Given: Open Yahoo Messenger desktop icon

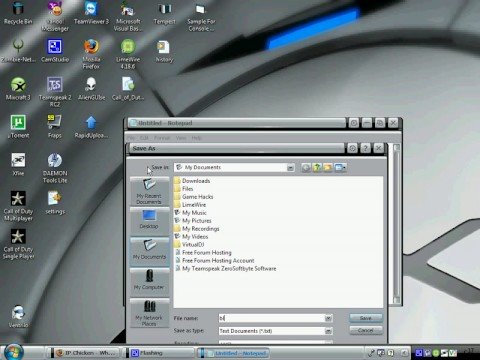Looking at the screenshot, I should pyautogui.click(x=55, y=16).
